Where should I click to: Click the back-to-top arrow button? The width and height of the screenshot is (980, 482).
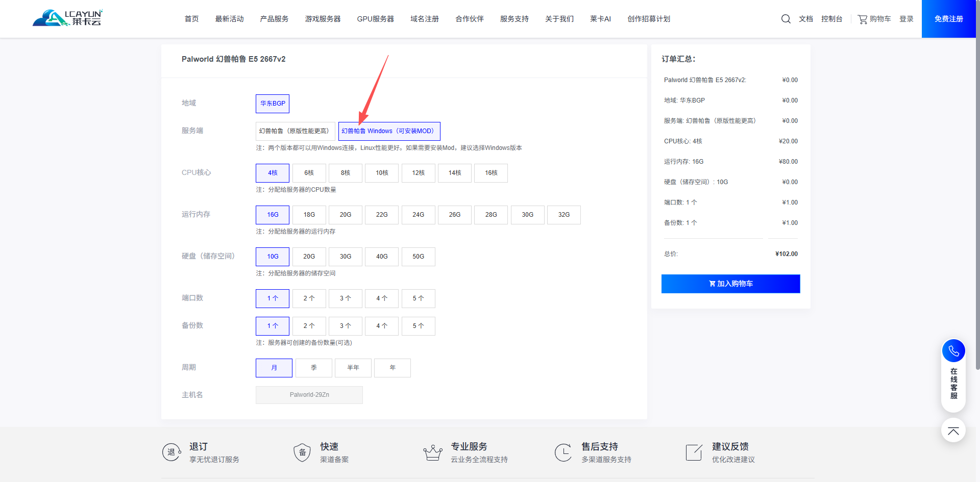(x=953, y=430)
